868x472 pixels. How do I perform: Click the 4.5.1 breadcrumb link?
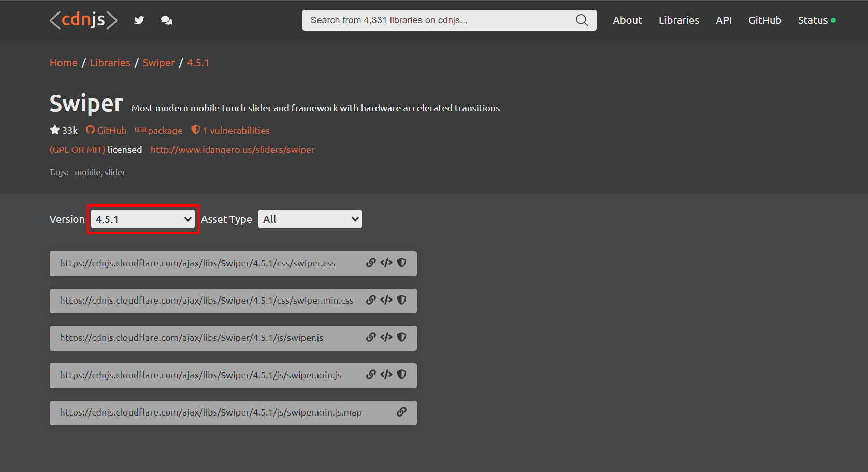coord(198,63)
